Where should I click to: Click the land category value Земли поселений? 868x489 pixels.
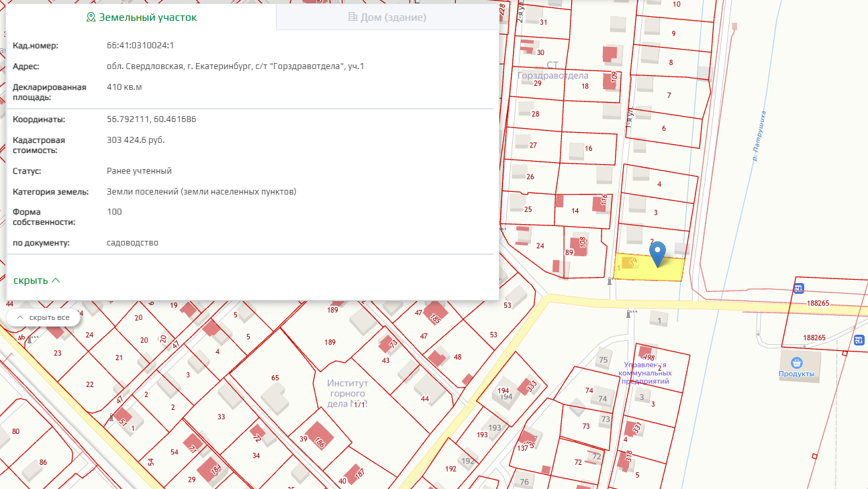[201, 192]
